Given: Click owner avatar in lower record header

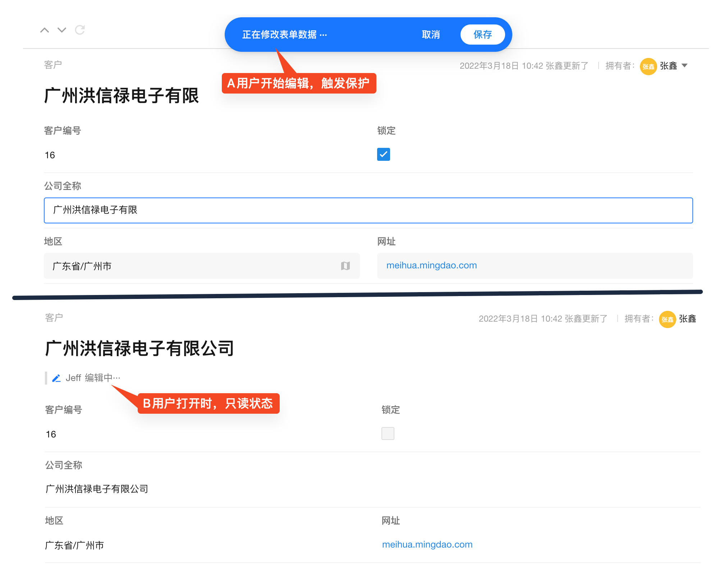Looking at the screenshot, I should pos(667,319).
